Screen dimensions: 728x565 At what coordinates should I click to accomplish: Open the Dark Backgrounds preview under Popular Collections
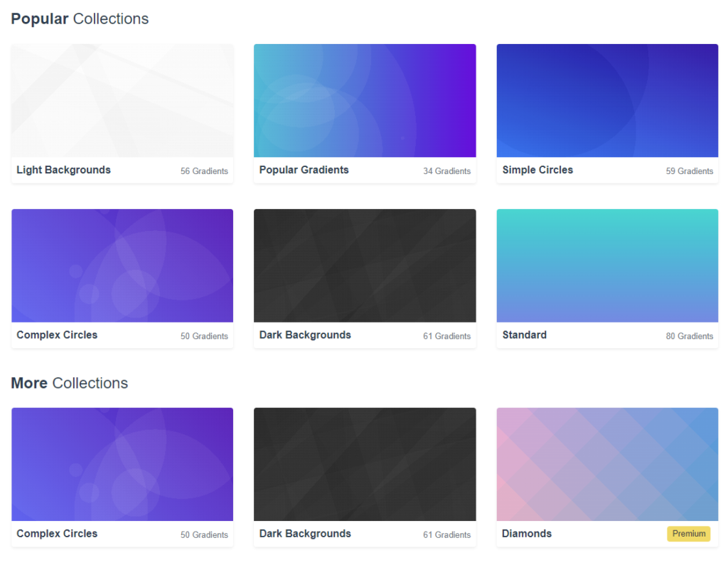coord(365,264)
